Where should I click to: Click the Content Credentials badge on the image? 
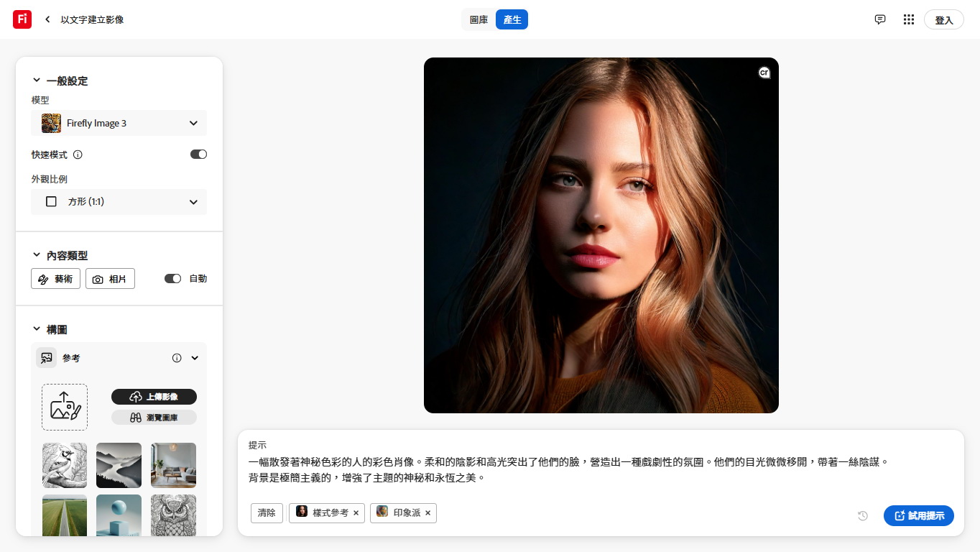tap(764, 72)
